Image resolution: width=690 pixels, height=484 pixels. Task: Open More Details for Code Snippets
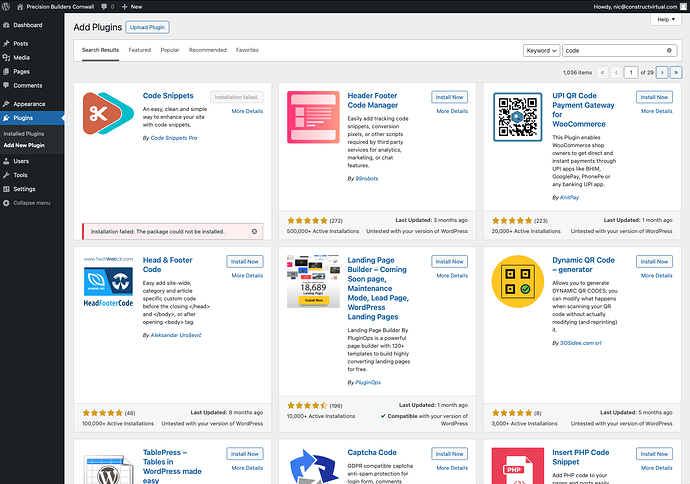tap(247, 110)
